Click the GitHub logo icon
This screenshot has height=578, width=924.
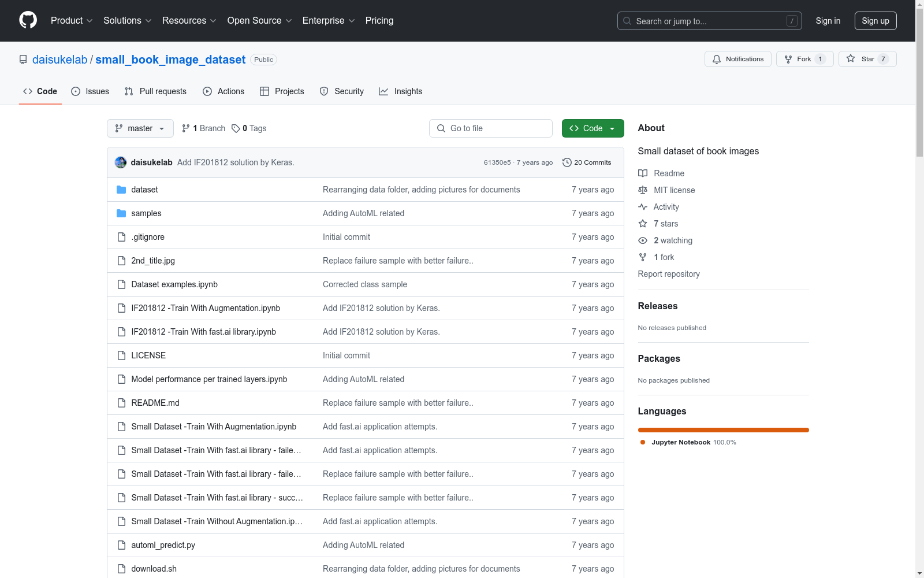point(28,20)
